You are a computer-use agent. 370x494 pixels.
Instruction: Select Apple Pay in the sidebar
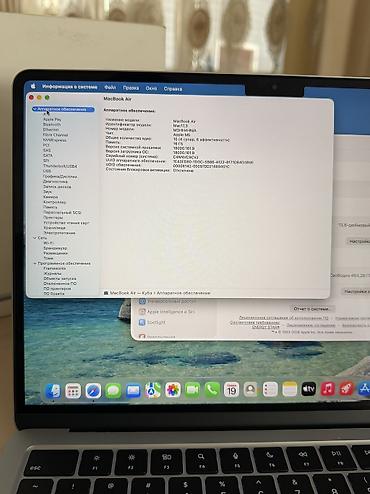pos(52,119)
